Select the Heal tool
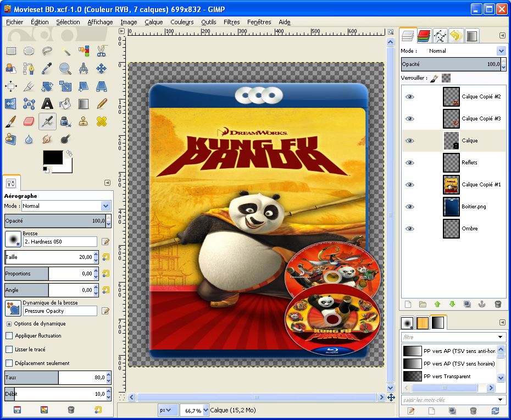 [x=102, y=121]
